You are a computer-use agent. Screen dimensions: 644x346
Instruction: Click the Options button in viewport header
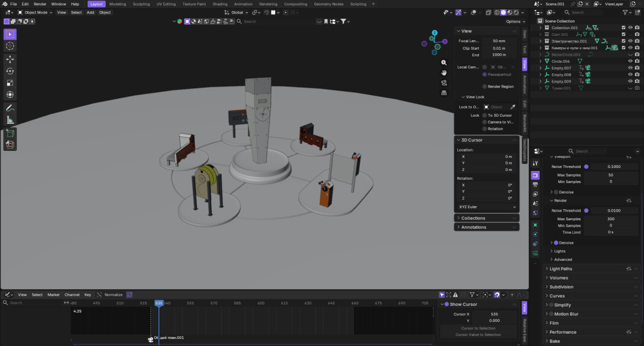coord(515,22)
